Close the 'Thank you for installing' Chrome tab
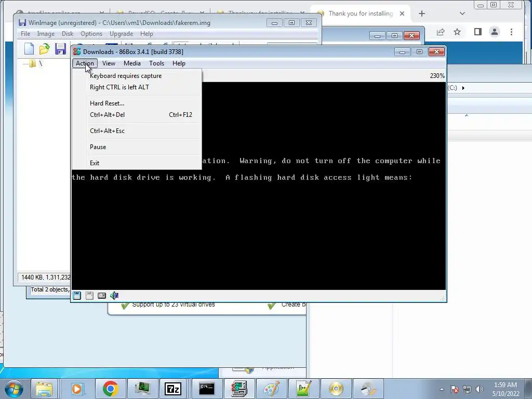Screen dimensions: 532x399 coord(402,14)
